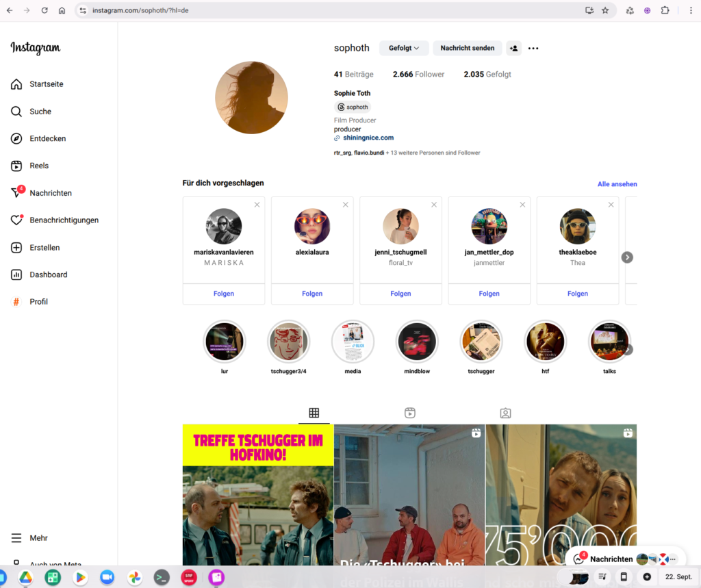Open three-dot options menu on profile
This screenshot has height=588, width=701.
click(x=533, y=48)
